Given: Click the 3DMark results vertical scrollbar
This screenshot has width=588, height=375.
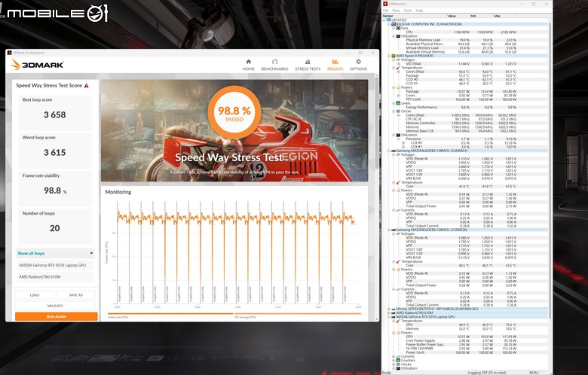Looking at the screenshot, I should pyautogui.click(x=376, y=123).
